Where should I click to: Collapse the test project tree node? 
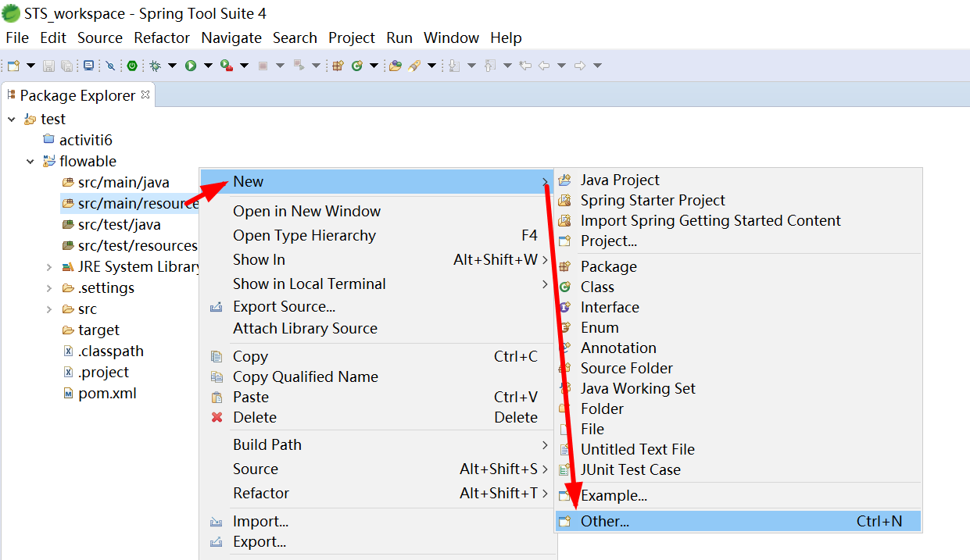coord(11,119)
